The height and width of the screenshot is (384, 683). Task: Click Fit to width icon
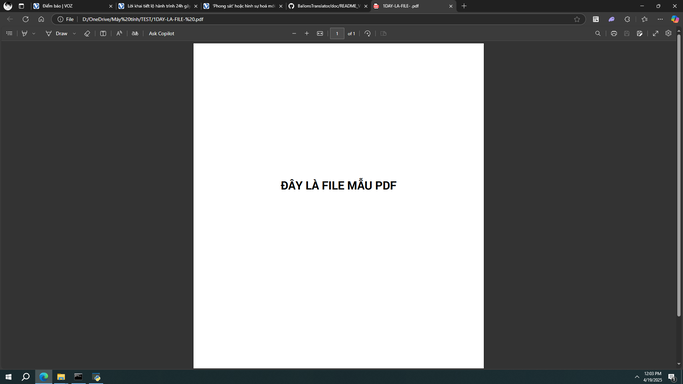tap(320, 34)
